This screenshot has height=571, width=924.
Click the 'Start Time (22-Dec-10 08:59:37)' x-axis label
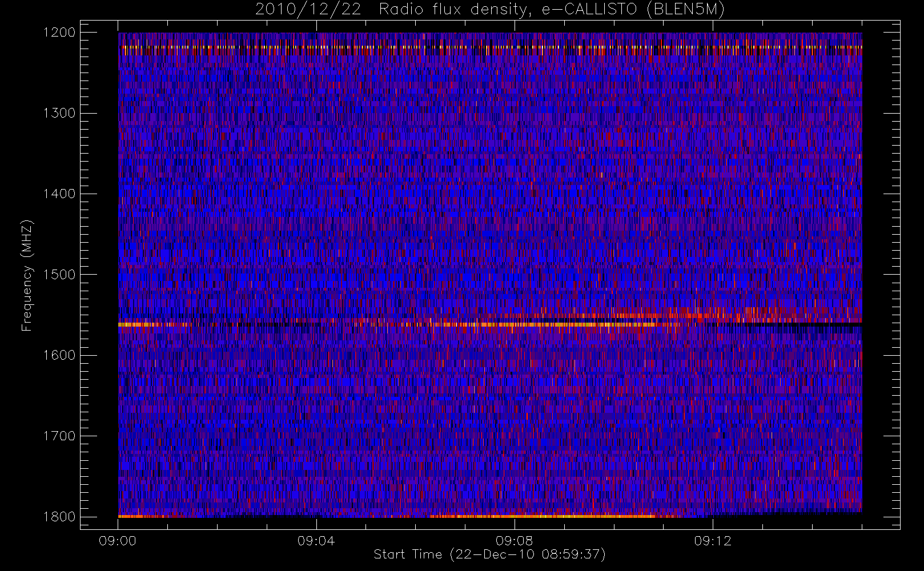click(x=489, y=554)
